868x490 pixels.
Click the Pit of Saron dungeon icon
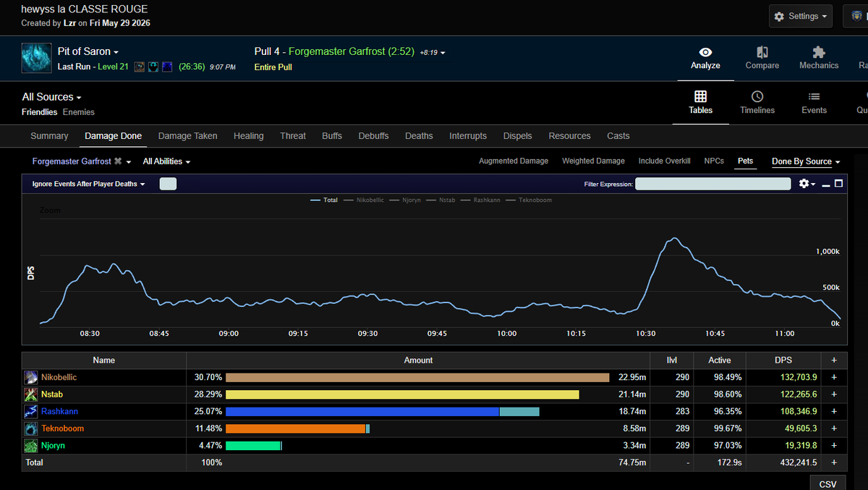click(36, 59)
